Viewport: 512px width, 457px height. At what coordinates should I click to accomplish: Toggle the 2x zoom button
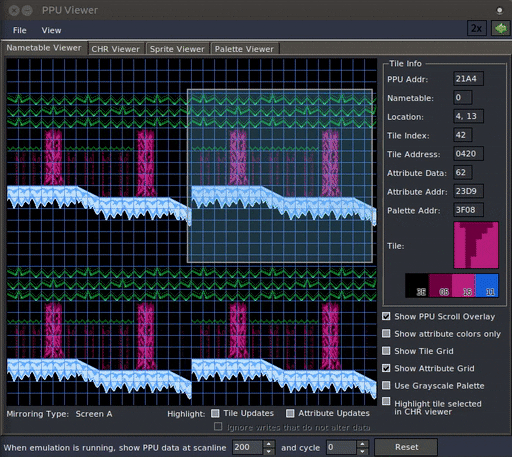[477, 29]
